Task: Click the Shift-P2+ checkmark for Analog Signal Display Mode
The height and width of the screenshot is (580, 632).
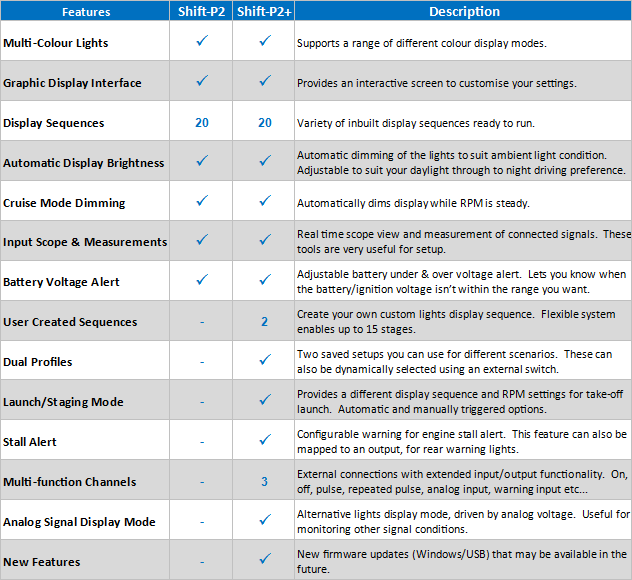Action: click(x=265, y=520)
